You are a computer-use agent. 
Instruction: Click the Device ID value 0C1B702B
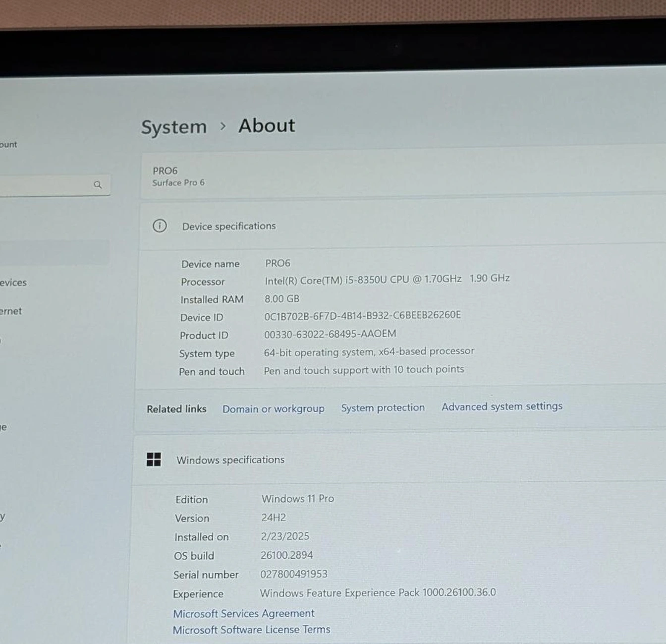(x=362, y=315)
